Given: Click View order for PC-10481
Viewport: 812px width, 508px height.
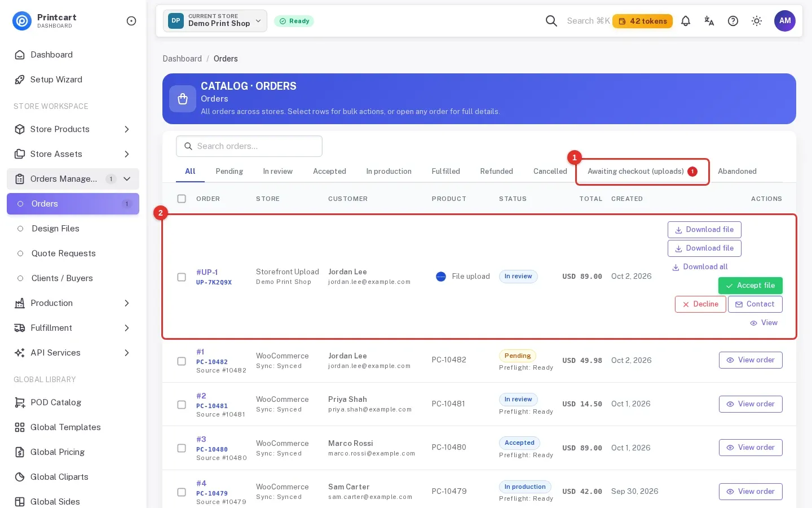Looking at the screenshot, I should pyautogui.click(x=751, y=404).
